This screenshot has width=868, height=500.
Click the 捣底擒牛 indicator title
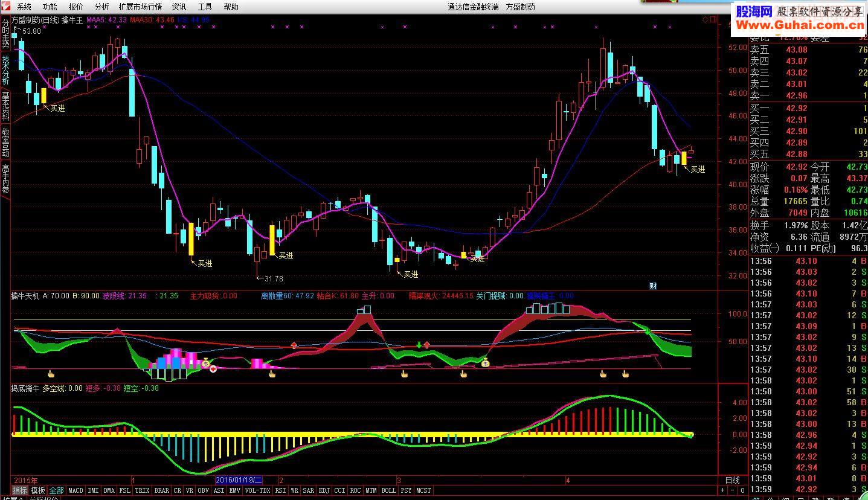point(25,388)
